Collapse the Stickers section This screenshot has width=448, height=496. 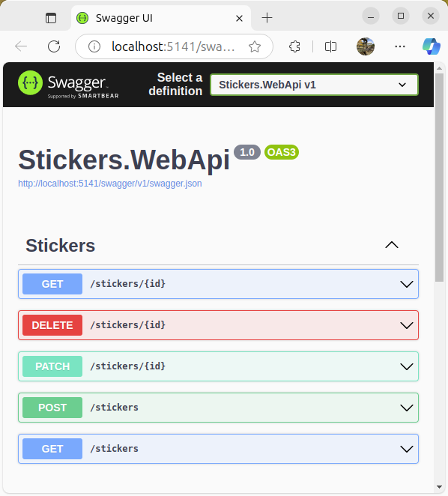click(392, 245)
